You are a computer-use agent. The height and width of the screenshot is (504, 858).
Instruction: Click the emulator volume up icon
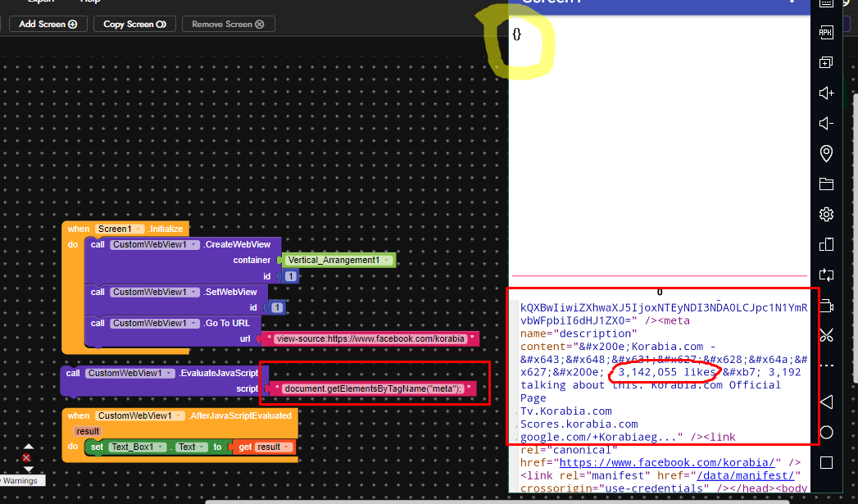click(x=826, y=93)
